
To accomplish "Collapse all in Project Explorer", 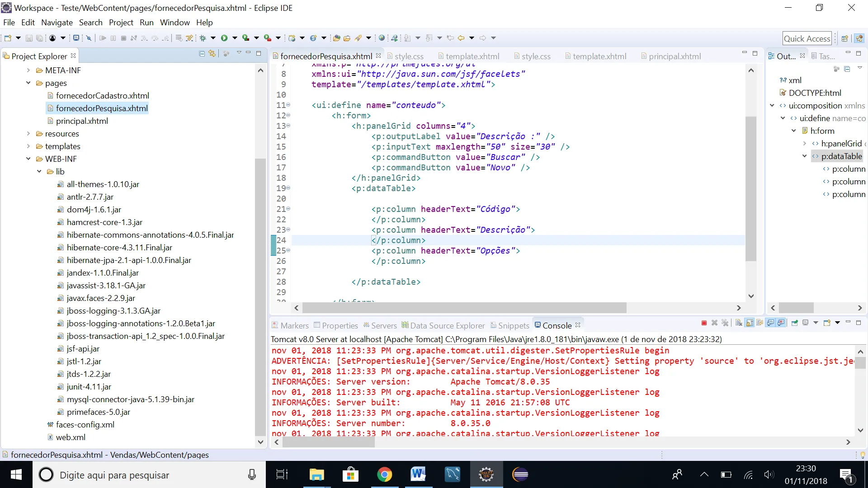I will [202, 53].
